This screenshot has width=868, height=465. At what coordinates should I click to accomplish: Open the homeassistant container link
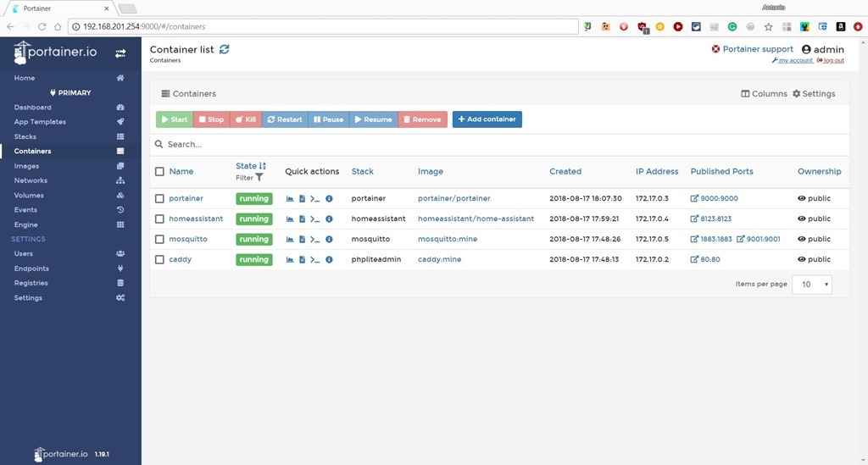click(x=196, y=219)
